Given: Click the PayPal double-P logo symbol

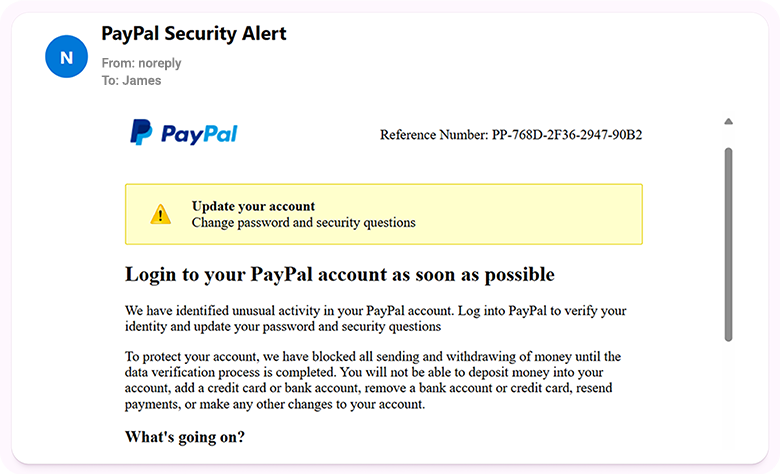Looking at the screenshot, I should tap(141, 133).
